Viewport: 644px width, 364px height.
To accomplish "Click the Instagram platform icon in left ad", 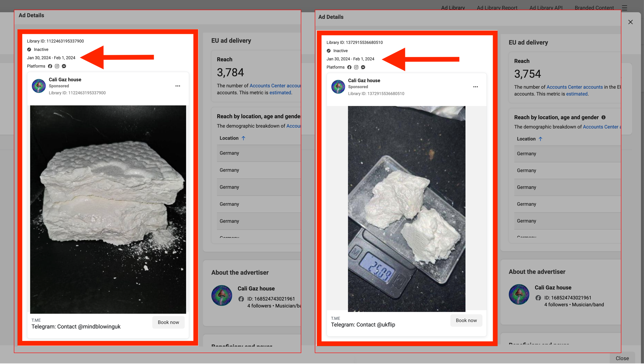I will coord(57,66).
